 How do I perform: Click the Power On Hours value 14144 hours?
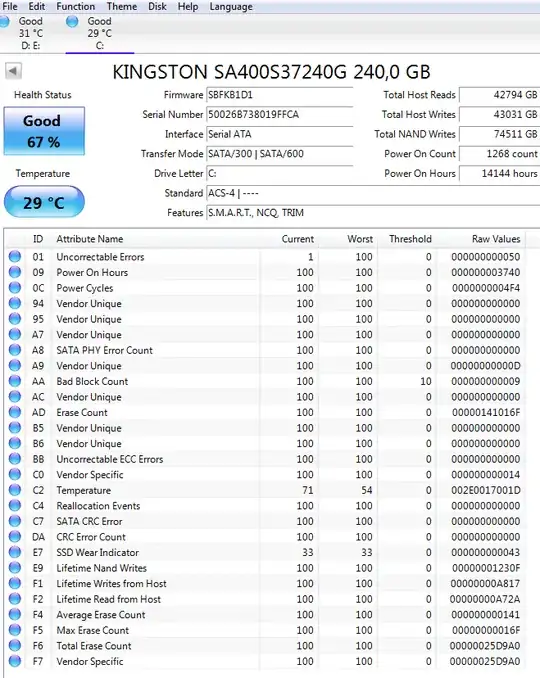[499, 173]
